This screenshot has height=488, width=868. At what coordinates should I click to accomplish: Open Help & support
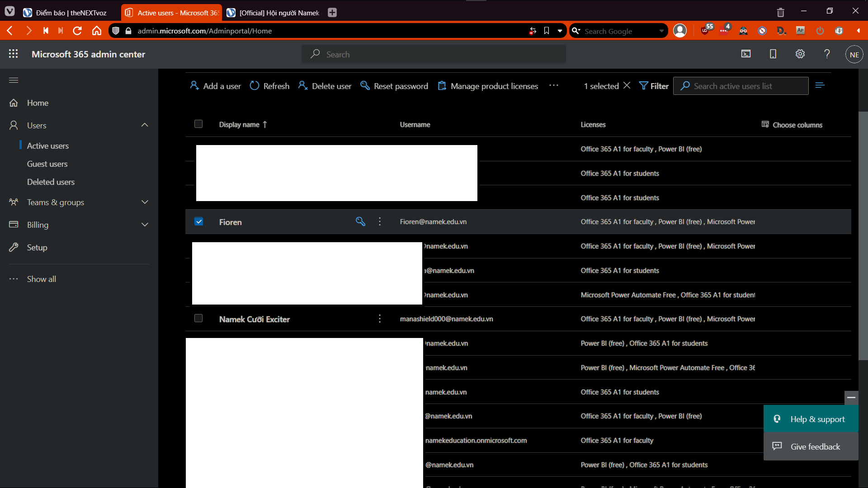click(811, 419)
